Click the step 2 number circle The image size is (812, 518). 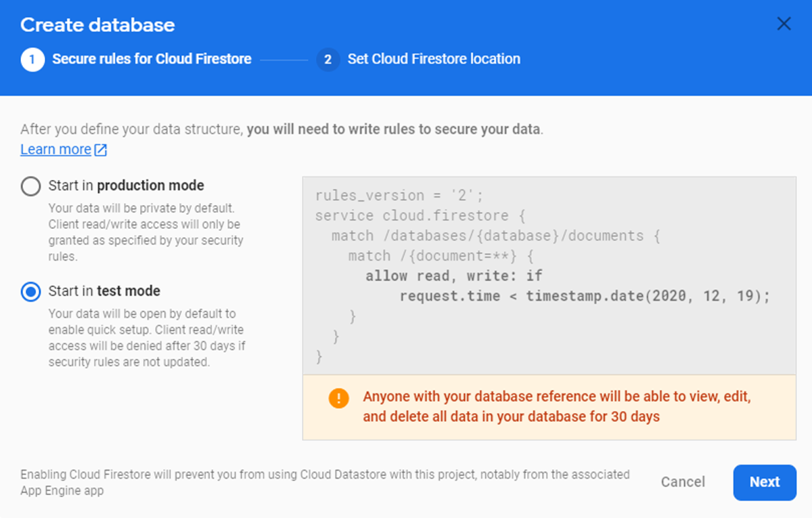click(x=328, y=60)
